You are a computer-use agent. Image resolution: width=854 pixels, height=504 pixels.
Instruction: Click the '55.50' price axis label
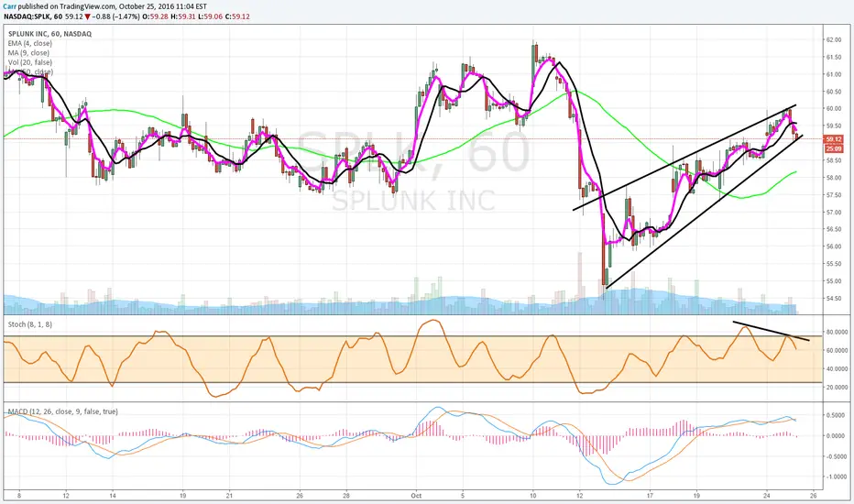coord(834,264)
